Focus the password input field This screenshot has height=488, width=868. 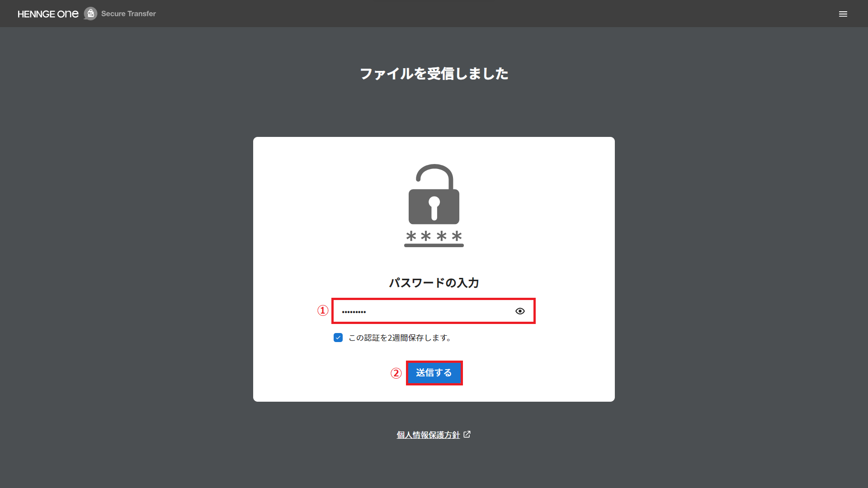point(434,311)
